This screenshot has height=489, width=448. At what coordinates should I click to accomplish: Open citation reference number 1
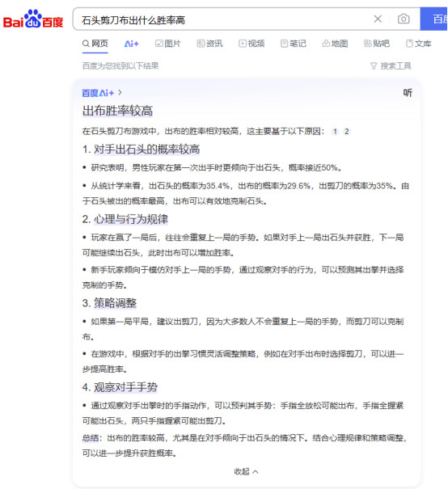tap(335, 131)
